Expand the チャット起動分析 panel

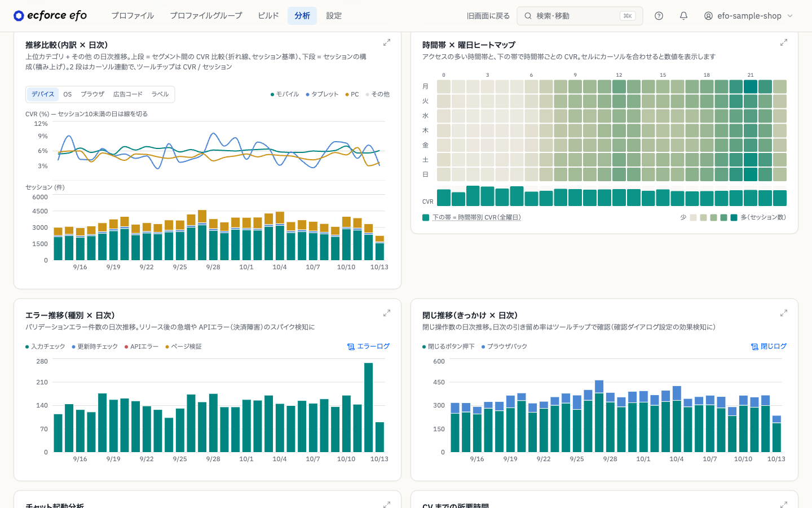pyautogui.click(x=387, y=504)
